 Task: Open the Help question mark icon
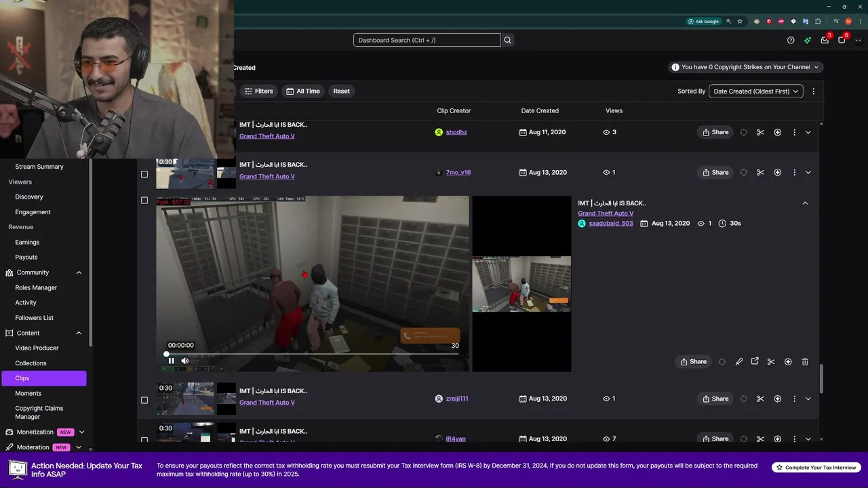[x=791, y=40]
